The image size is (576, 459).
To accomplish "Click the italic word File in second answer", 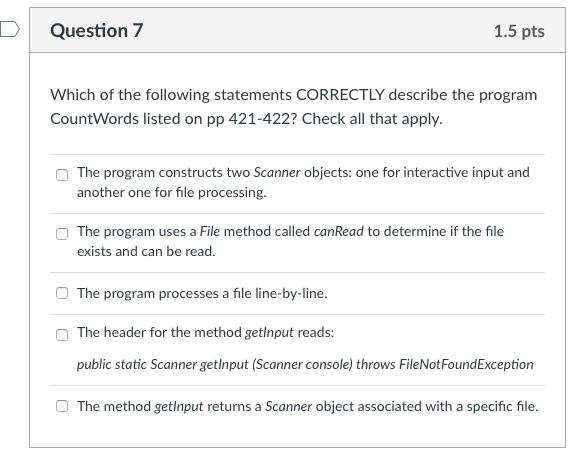I will tap(210, 231).
